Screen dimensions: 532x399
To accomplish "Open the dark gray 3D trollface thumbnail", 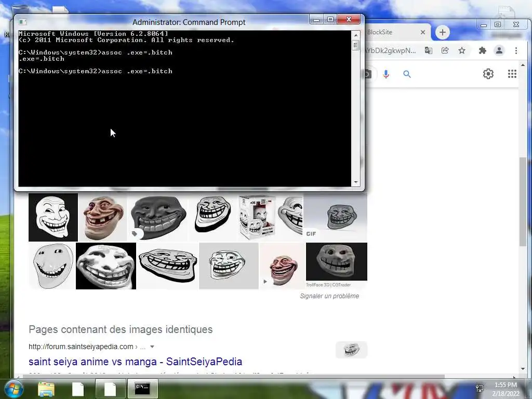I will (158, 217).
